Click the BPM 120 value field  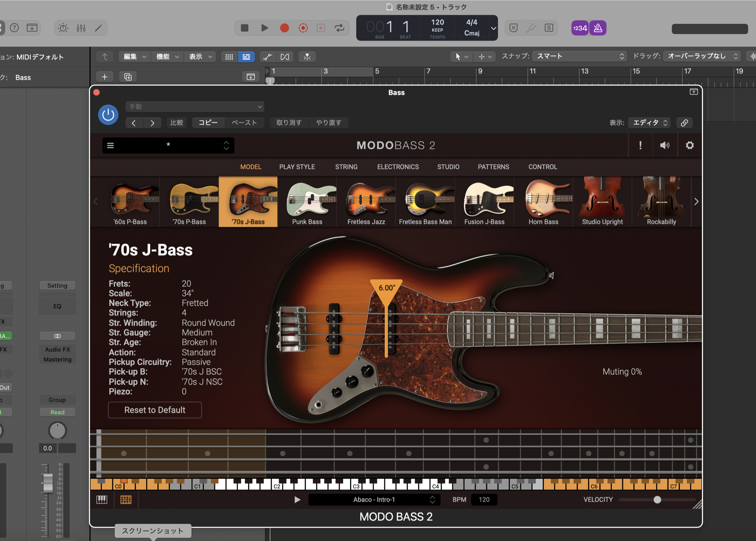coord(484,500)
